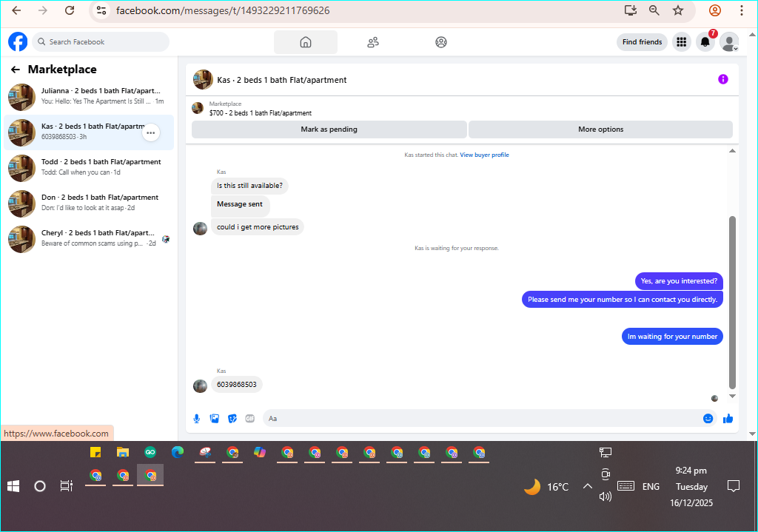Image resolution: width=758 pixels, height=532 pixels.
Task: Open Cortana circle on taskbar
Action: click(40, 486)
